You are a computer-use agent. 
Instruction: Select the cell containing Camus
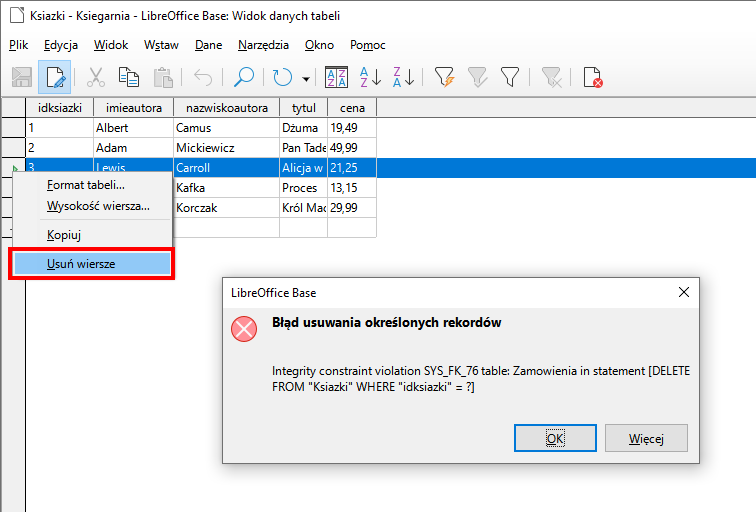[227, 128]
